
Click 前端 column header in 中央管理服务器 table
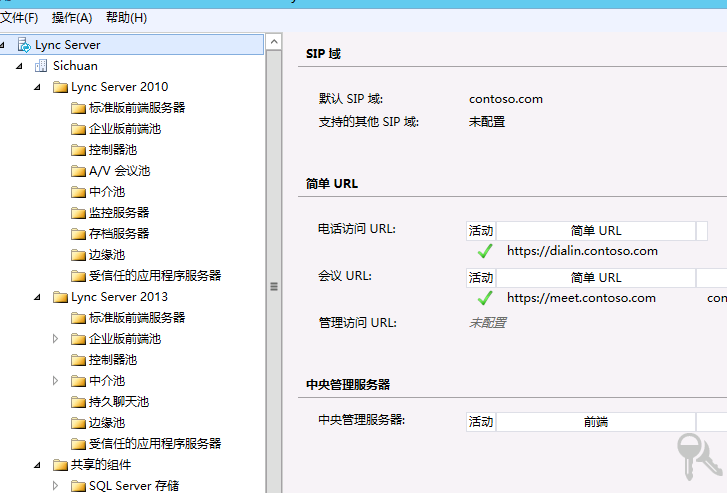(x=596, y=422)
